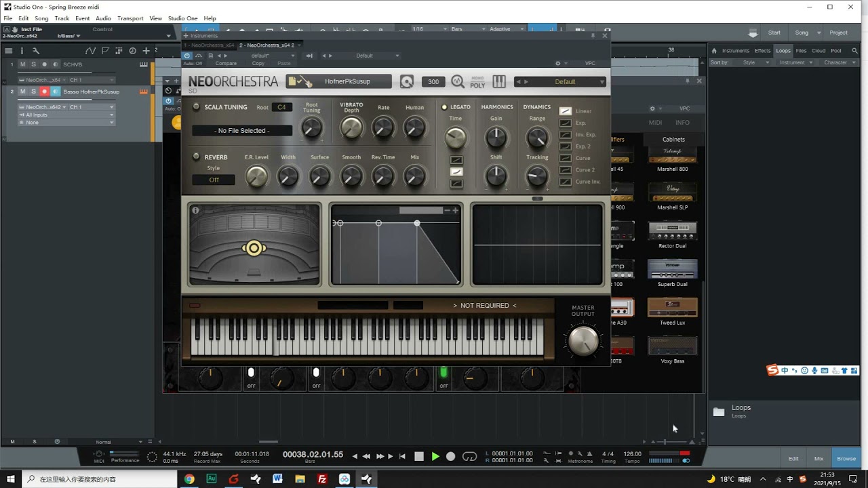868x488 pixels.
Task: Enable the Reverb section toggle
Action: pyautogui.click(x=197, y=157)
